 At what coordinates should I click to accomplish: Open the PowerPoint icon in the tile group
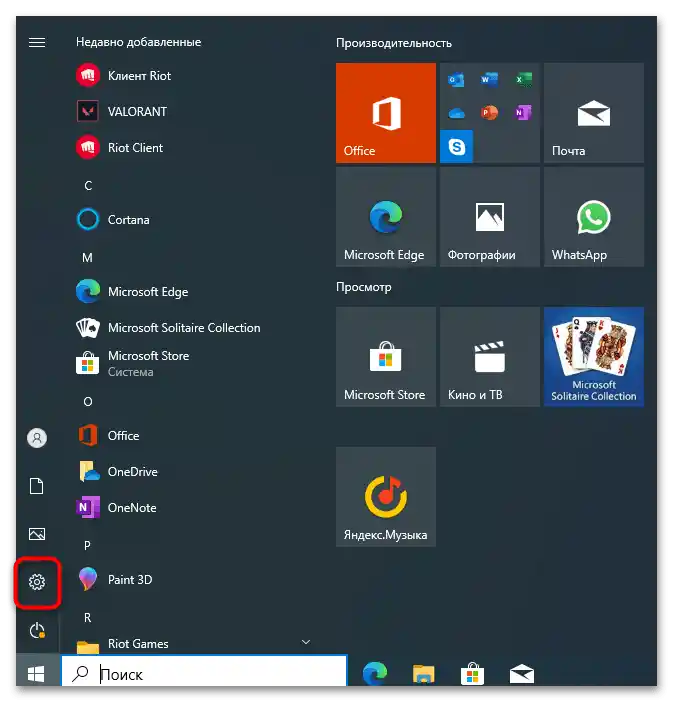click(x=489, y=113)
